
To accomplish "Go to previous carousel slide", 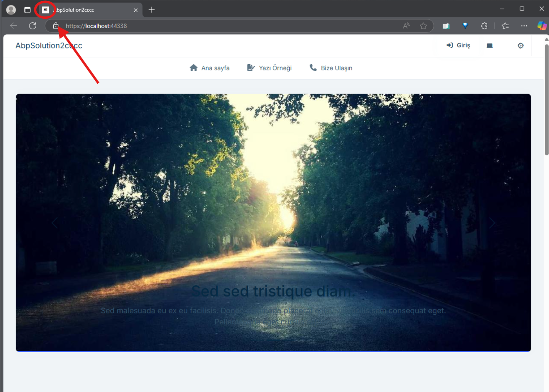I will [55, 223].
